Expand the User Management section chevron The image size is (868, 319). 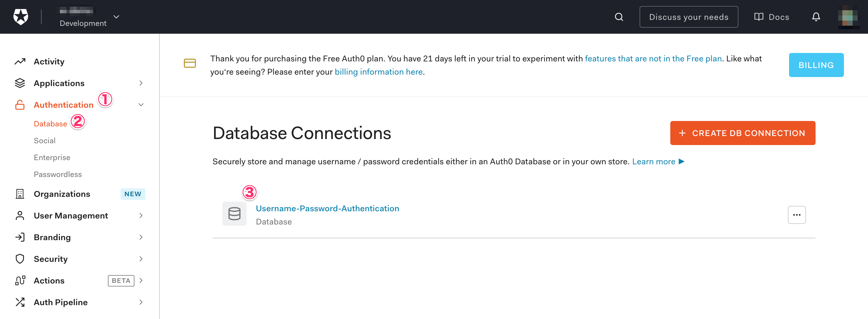coord(141,215)
